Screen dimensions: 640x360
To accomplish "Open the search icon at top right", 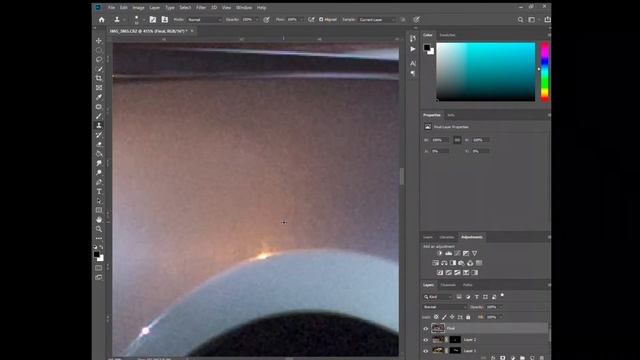I will 520,20.
